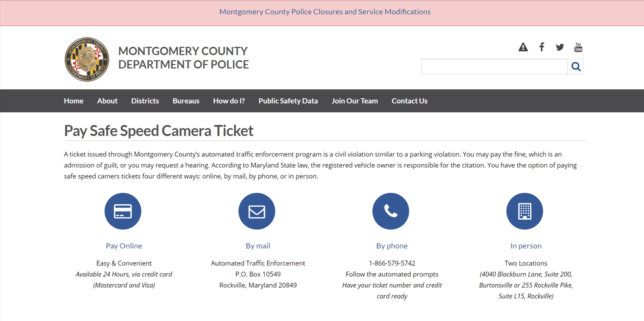Open the Twitter bird icon

[560, 47]
